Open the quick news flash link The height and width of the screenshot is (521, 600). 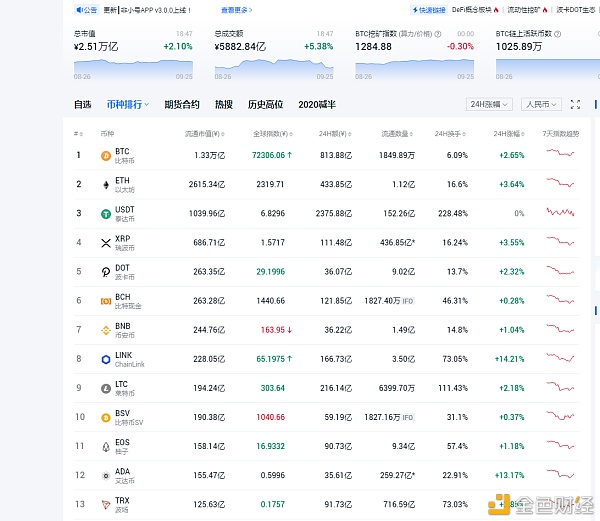(429, 10)
